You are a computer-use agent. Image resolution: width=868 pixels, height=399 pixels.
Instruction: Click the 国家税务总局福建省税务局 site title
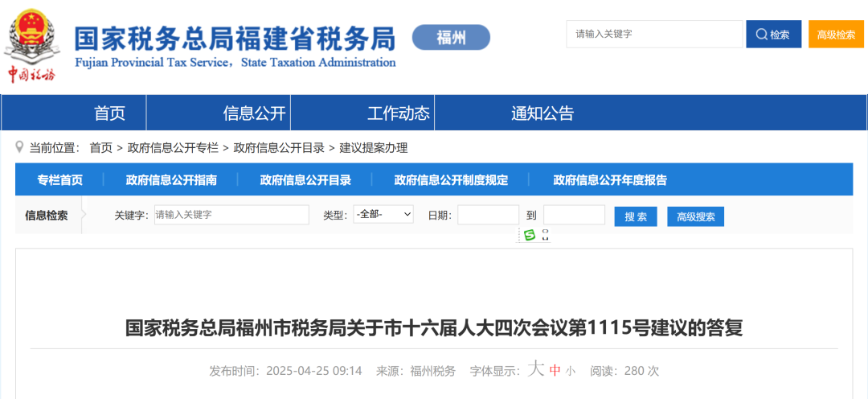coord(235,39)
